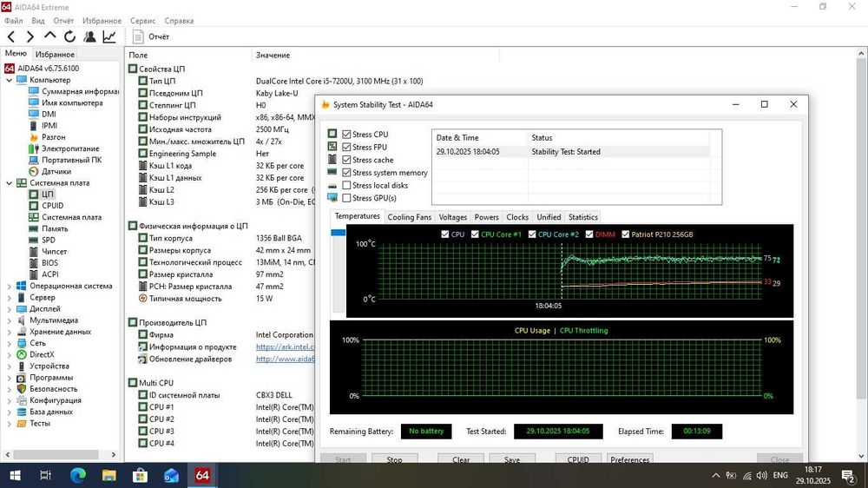Open the graph chart icon in the toolbar
Image resolution: width=868 pixels, height=488 pixels.
coord(109,36)
